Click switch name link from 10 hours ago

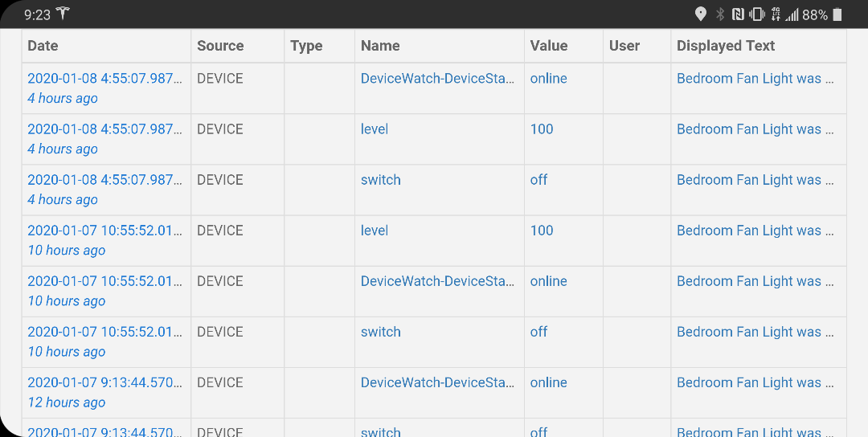click(x=381, y=332)
